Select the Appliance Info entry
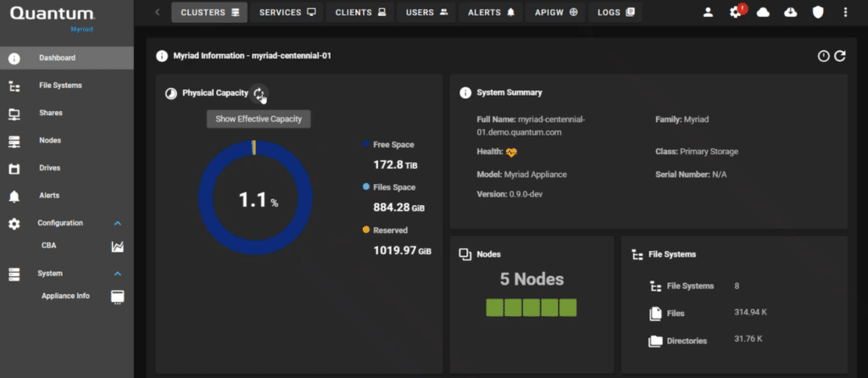 click(x=66, y=296)
